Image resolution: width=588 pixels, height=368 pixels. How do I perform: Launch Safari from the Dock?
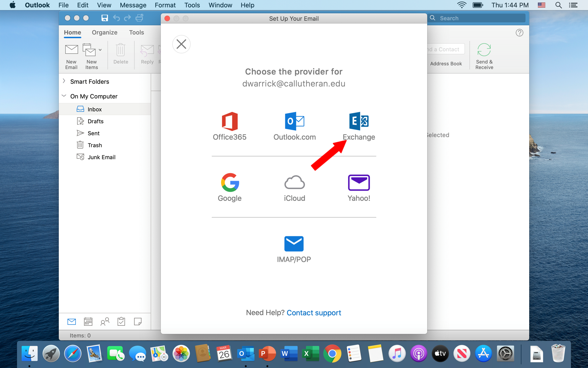click(73, 354)
